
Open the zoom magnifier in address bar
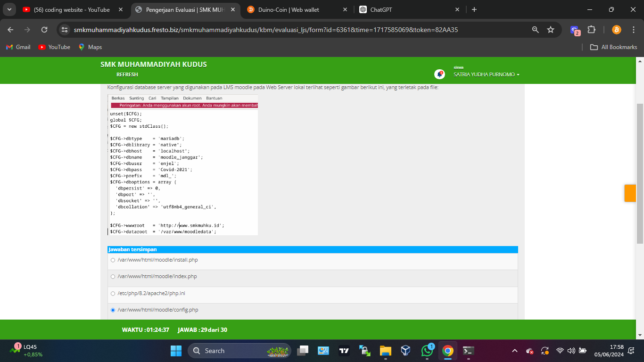pyautogui.click(x=535, y=30)
